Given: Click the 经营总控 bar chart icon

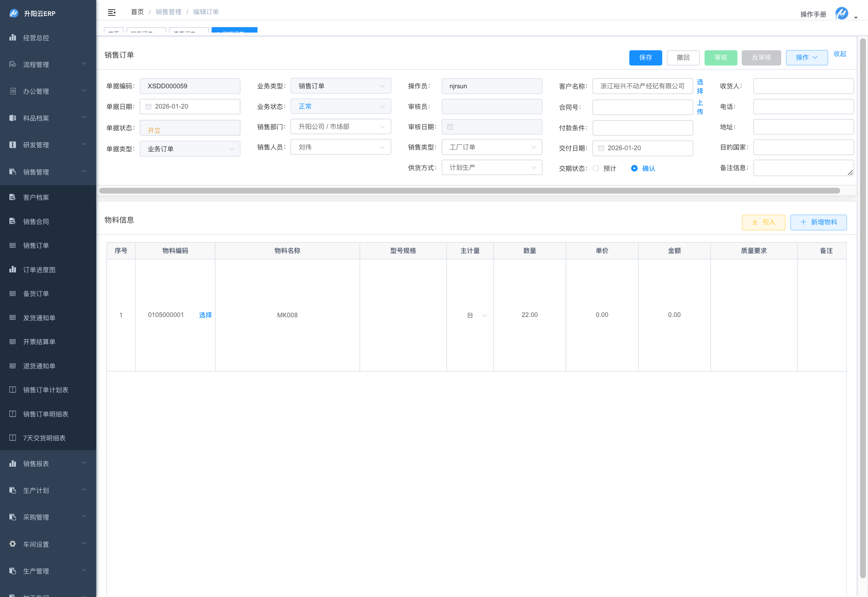Looking at the screenshot, I should click(13, 37).
